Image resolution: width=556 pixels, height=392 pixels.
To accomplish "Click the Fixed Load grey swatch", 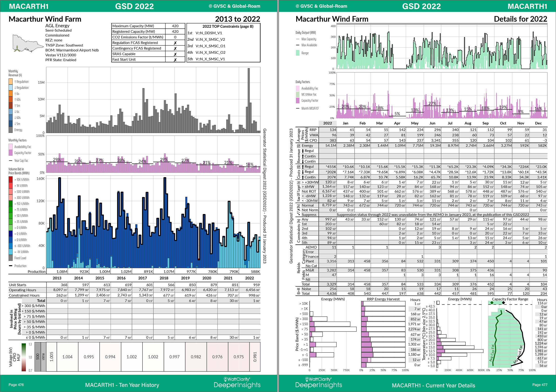I will 10,258.
